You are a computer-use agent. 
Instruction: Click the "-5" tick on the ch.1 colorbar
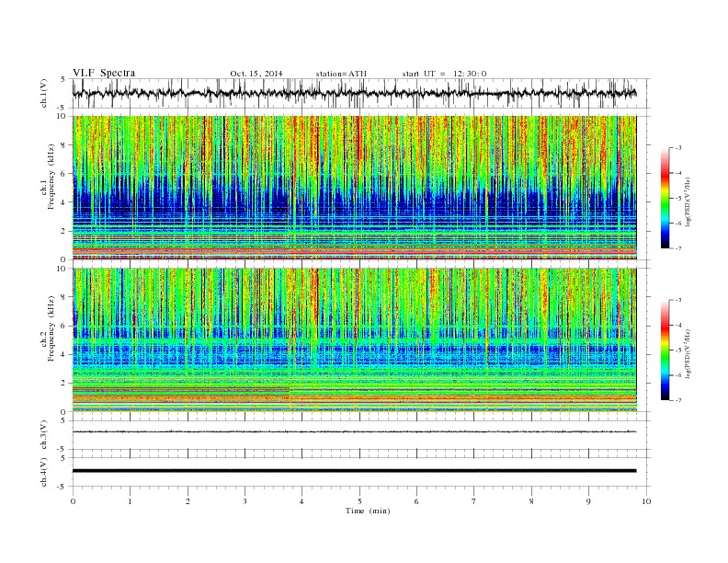click(678, 199)
